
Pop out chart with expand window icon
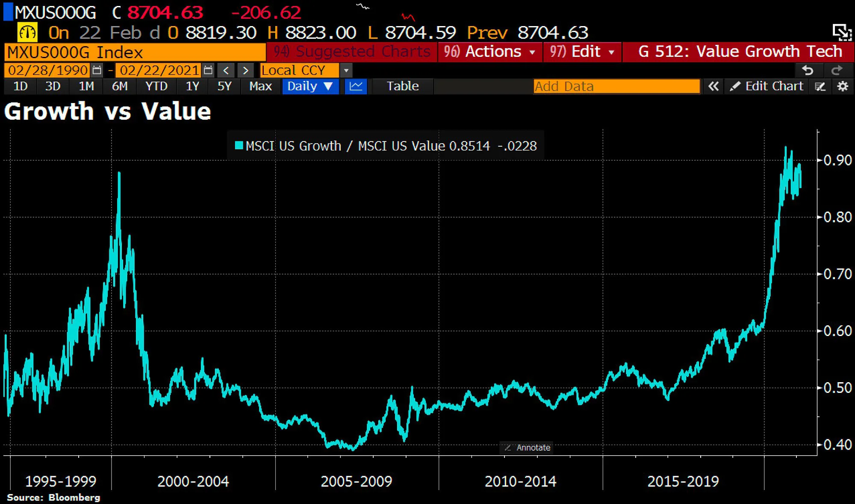842,32
